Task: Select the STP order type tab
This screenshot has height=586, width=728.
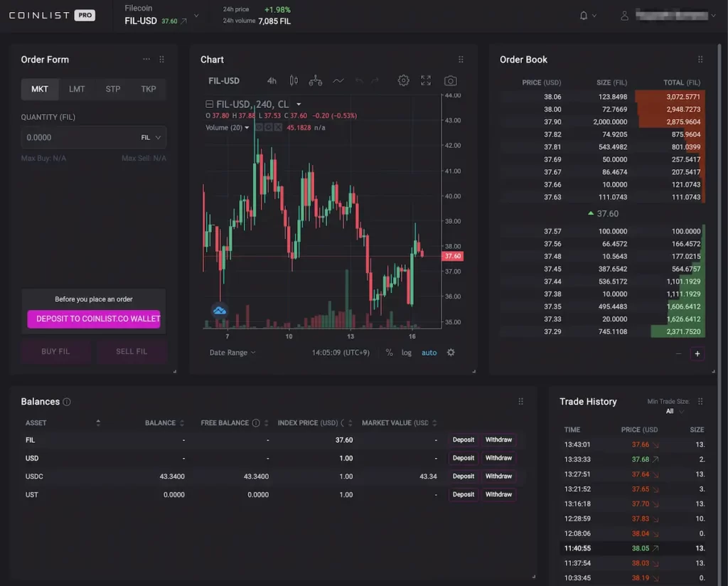Action: 113,89
